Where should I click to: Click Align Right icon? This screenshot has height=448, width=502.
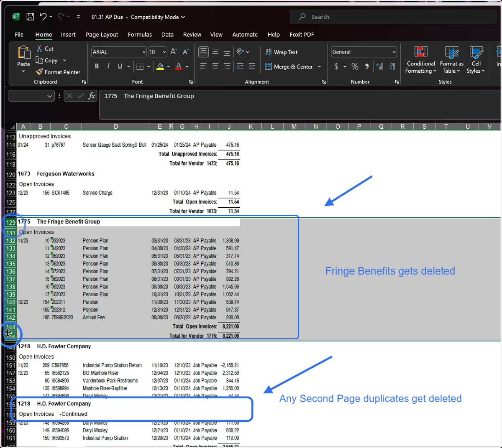(x=227, y=66)
